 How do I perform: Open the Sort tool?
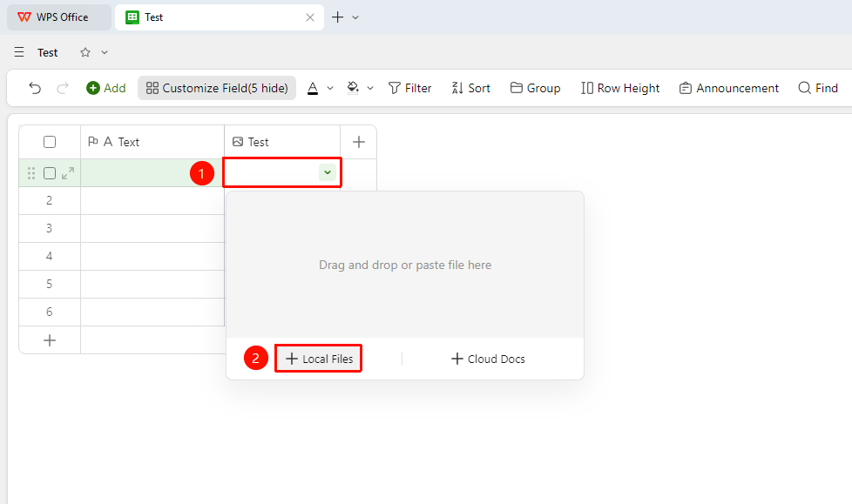[470, 88]
